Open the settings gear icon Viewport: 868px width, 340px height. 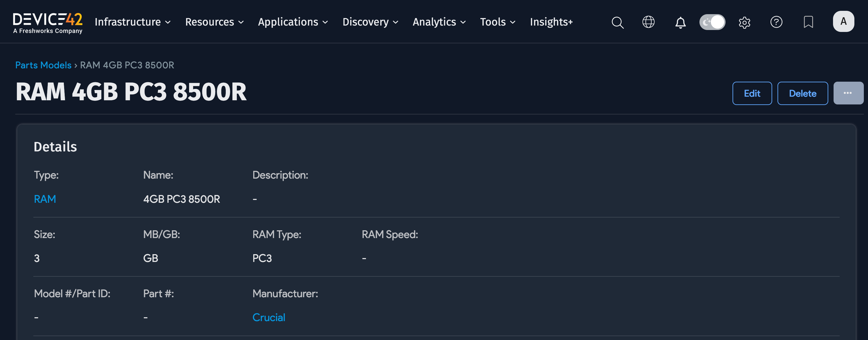[x=744, y=22]
